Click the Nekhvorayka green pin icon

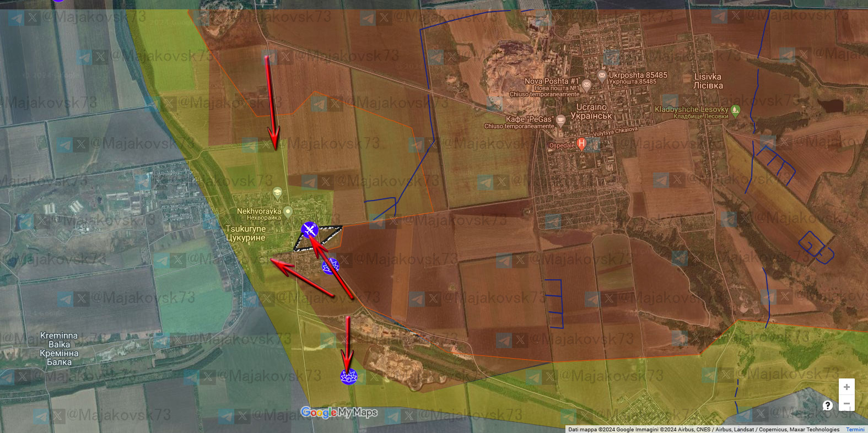click(288, 212)
